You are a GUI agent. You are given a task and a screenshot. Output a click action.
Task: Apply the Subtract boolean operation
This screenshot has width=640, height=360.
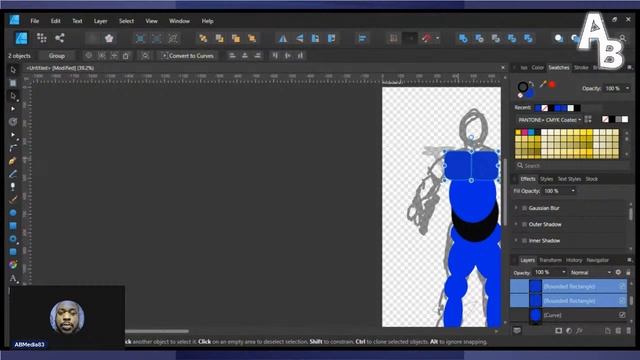(x=479, y=38)
